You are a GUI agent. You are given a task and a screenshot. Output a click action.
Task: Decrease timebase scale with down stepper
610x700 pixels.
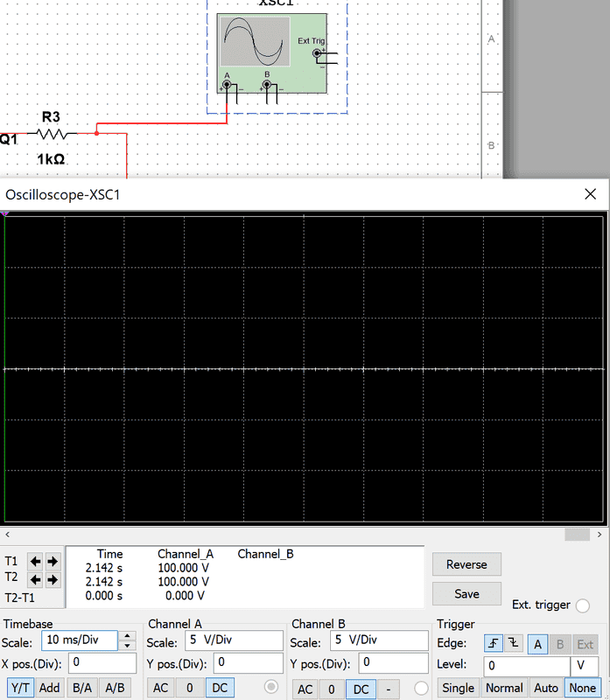click(128, 645)
